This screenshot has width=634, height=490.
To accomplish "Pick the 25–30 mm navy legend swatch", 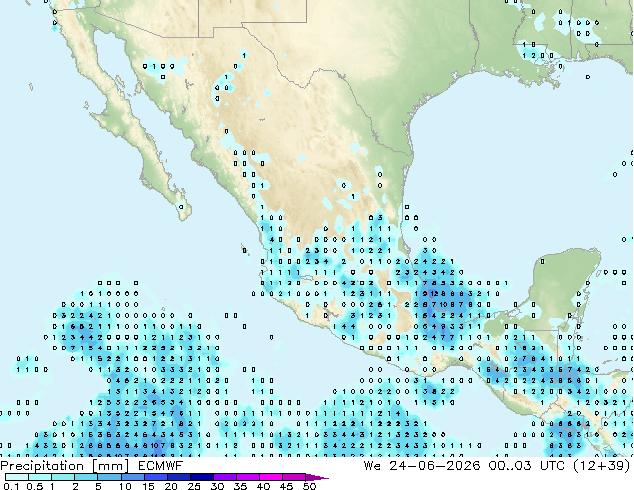I will (201, 477).
